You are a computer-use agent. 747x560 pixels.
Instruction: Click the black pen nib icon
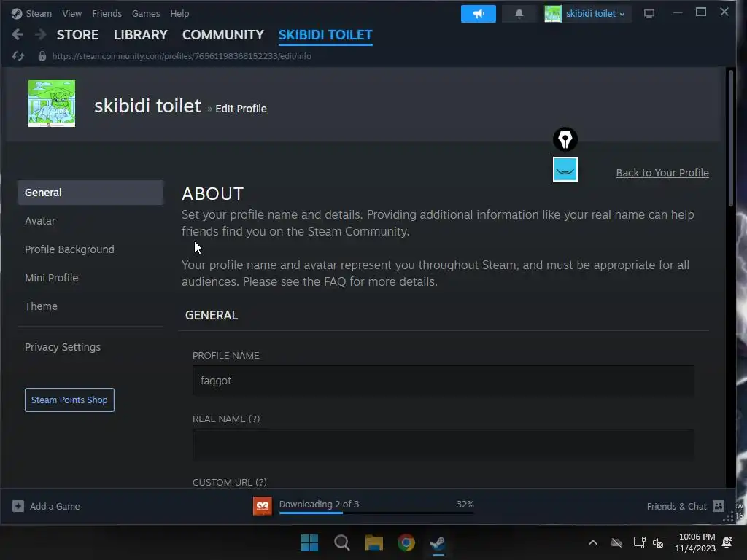(x=565, y=139)
